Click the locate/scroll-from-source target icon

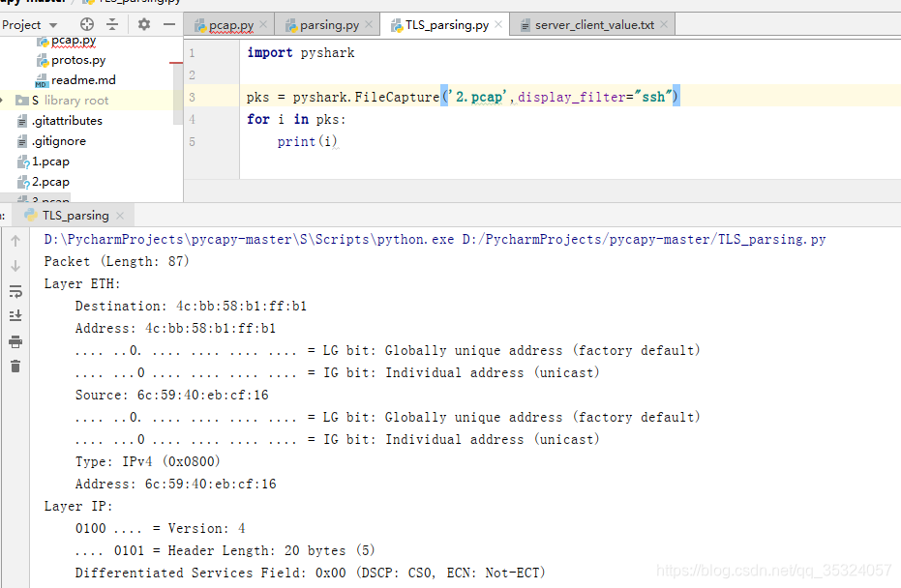pyautogui.click(x=87, y=24)
